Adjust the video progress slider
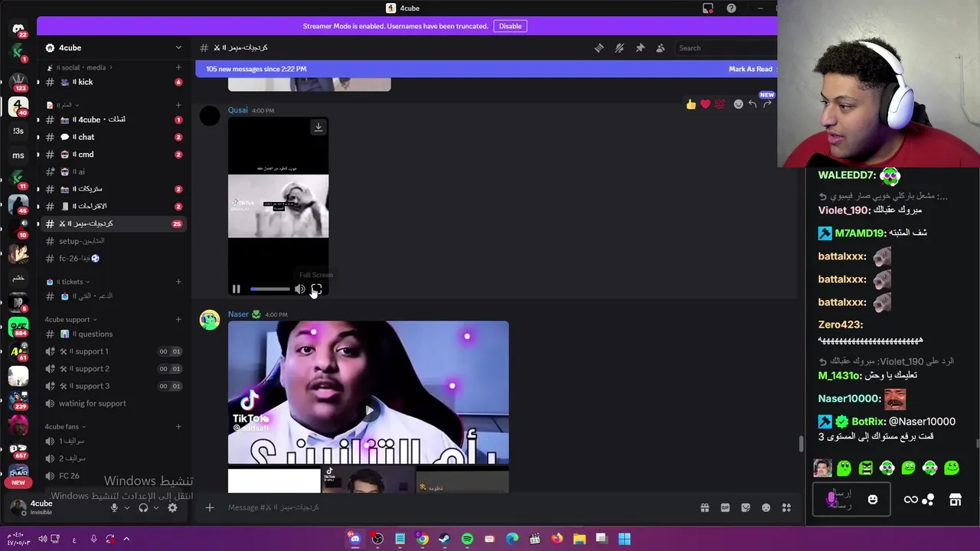The image size is (980, 551). click(x=269, y=289)
